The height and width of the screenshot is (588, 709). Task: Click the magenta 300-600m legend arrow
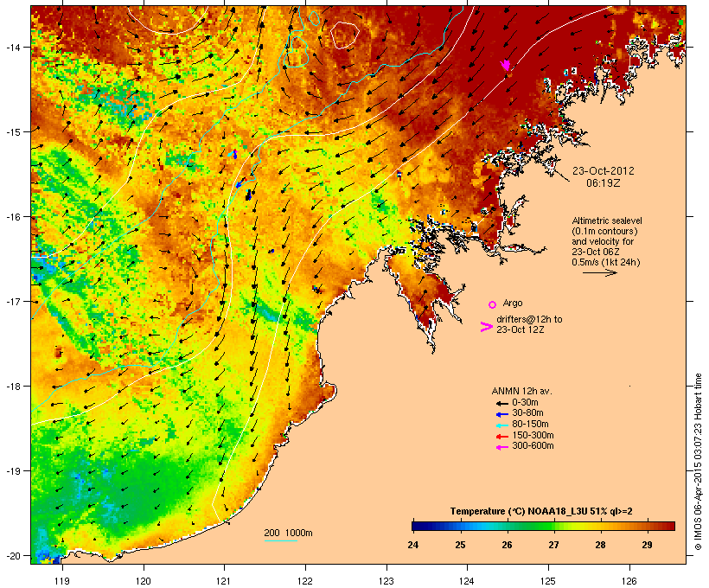501,447
